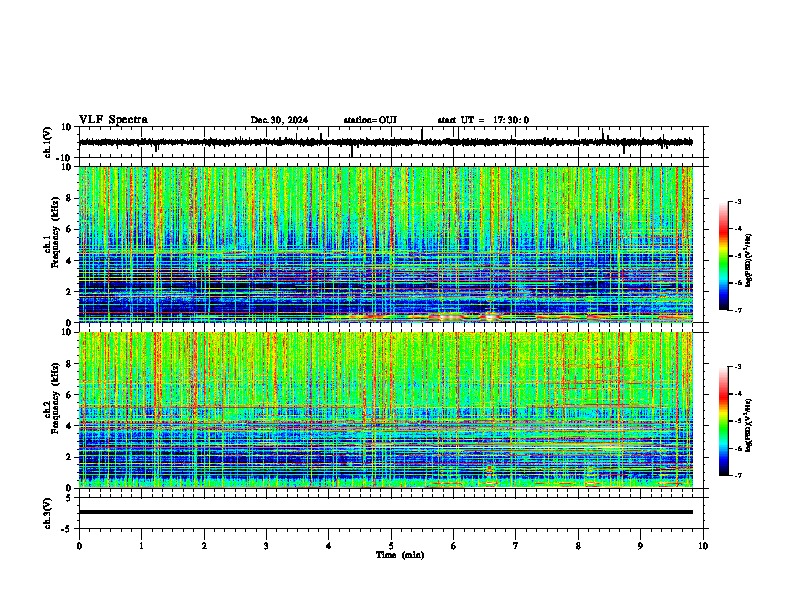Click the "-7" tick on ch.2 color bar
This screenshot has width=792, height=612.
737,475
